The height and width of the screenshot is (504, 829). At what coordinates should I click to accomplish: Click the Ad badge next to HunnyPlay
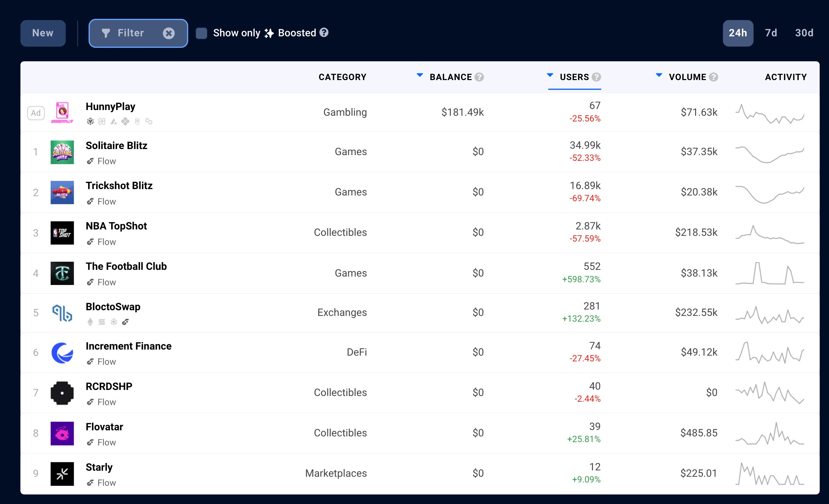(36, 113)
